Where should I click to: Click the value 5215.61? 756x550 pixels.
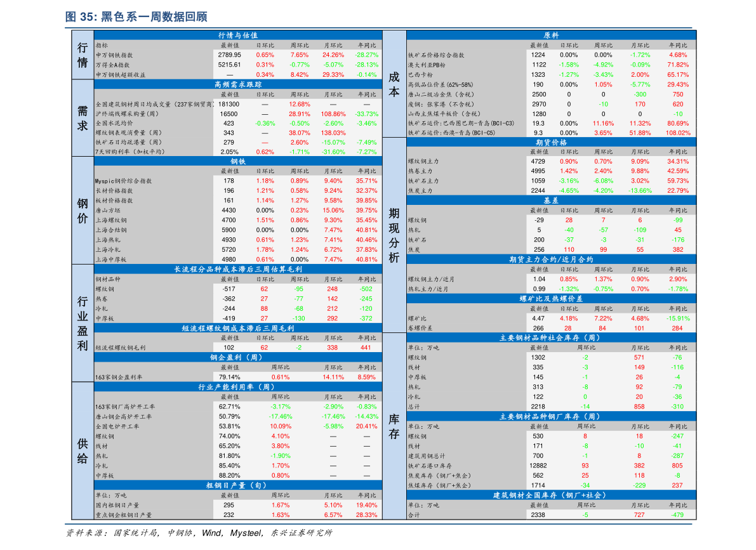(x=230, y=65)
